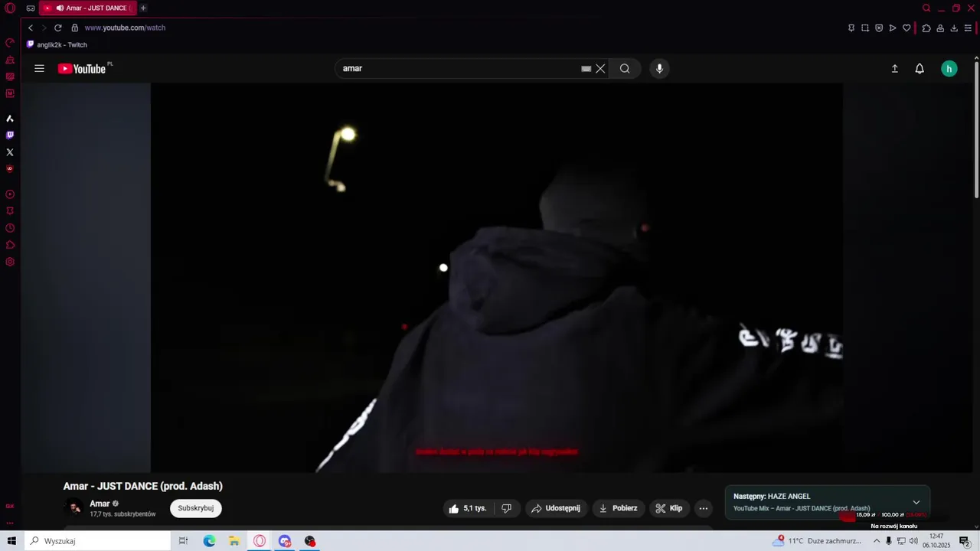
Task: Open X (Twitter) panel in the sidebar
Action: (x=10, y=152)
